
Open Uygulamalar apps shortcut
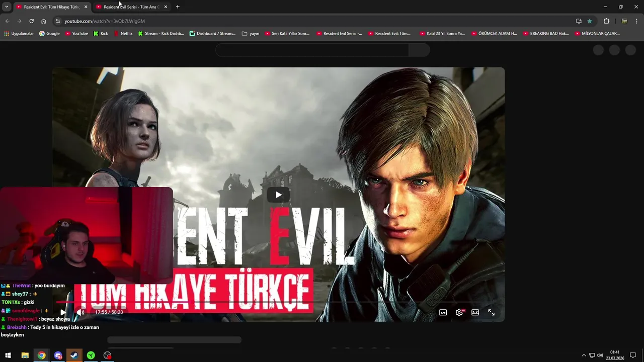tap(19, 34)
